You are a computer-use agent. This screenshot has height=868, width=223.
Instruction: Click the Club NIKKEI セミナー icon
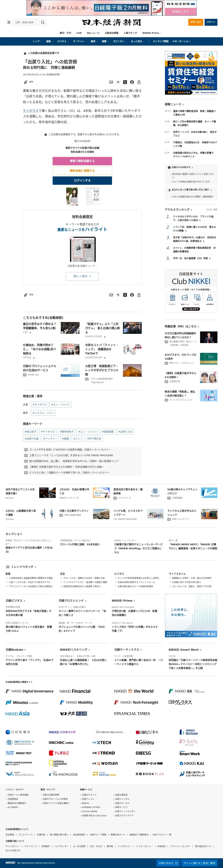click(197, 298)
